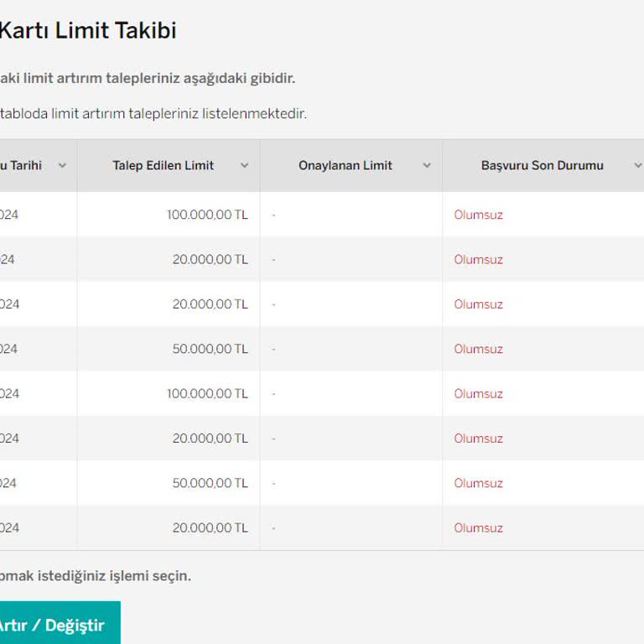This screenshot has height=644, width=644.
Task: Click the Kartı Limit Takibi page heading
Action: (88, 30)
